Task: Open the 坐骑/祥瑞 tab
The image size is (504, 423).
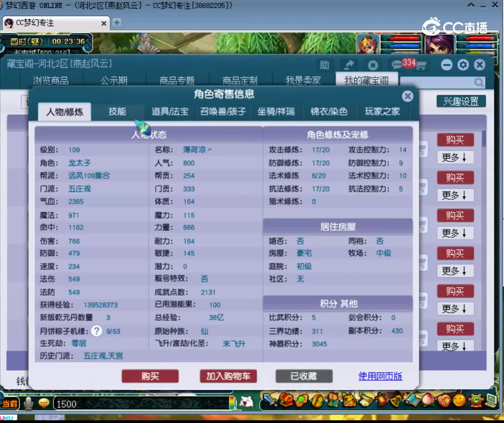Action: coord(276,111)
